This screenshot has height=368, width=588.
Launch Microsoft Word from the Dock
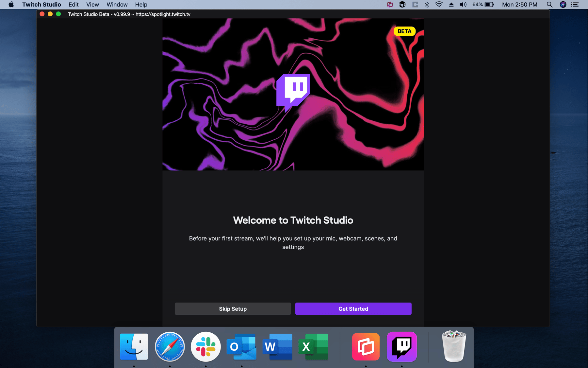point(277,347)
